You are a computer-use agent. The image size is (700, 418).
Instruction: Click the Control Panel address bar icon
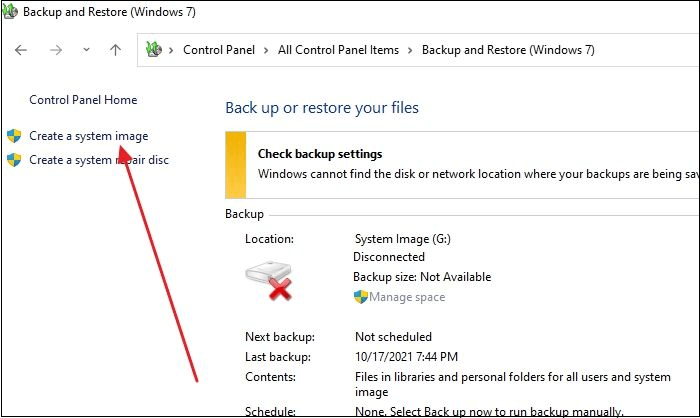pyautogui.click(x=154, y=50)
